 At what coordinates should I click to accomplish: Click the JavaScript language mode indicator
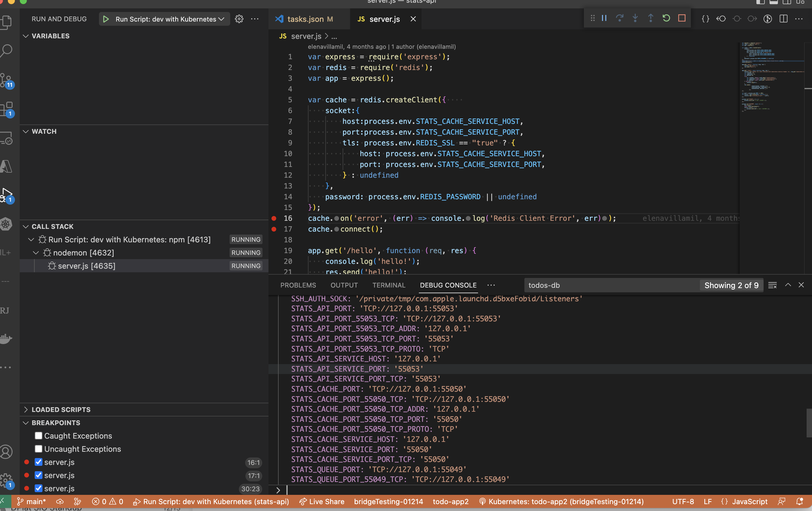coord(749,501)
